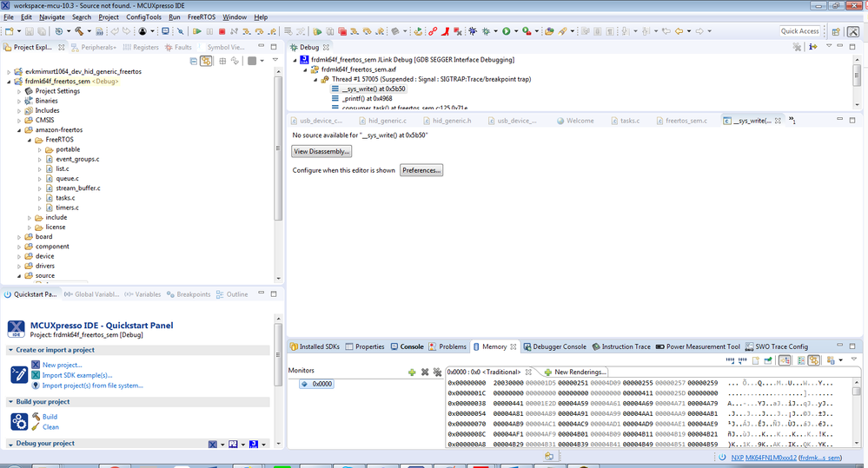This screenshot has height=468, width=868.
Task: Select the 0x0000 memory monitor entry
Action: 317,384
